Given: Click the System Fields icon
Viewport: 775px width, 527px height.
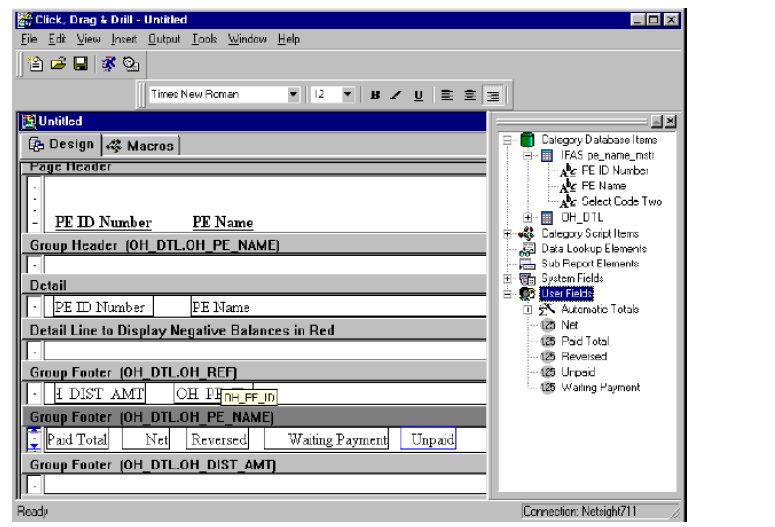Looking at the screenshot, I should (527, 279).
